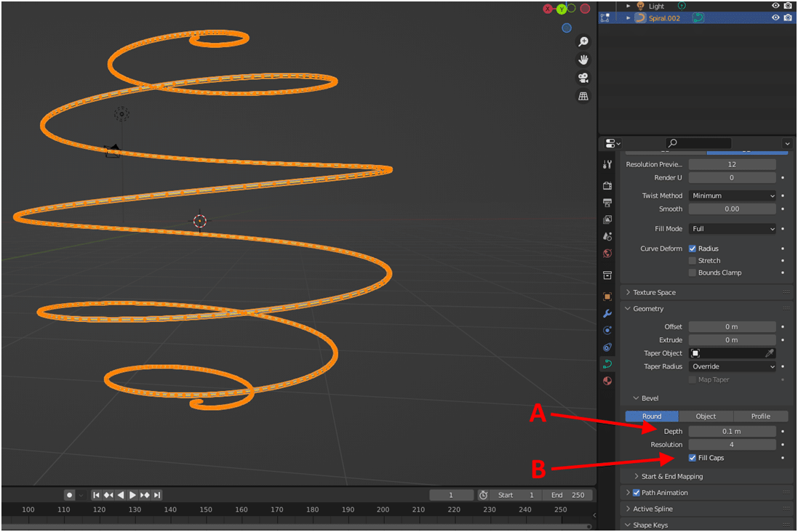Hide the Light object in viewport
The height and width of the screenshot is (532, 798).
(775, 6)
